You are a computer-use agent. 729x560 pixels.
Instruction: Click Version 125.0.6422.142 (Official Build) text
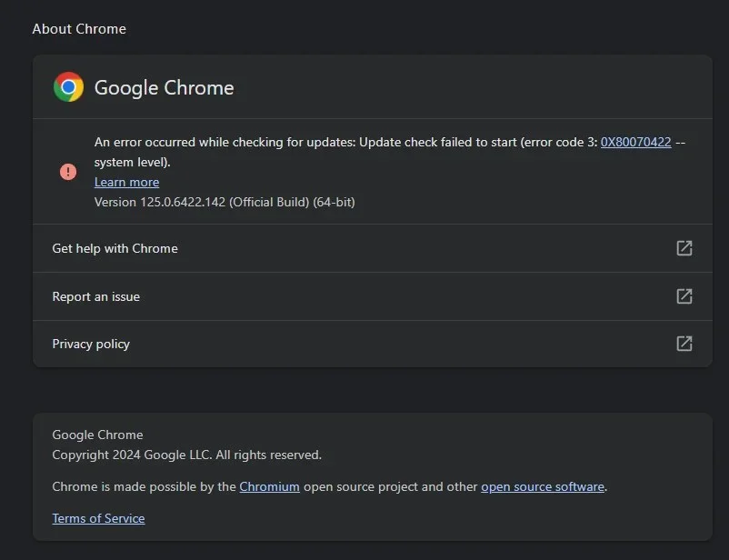click(x=225, y=203)
